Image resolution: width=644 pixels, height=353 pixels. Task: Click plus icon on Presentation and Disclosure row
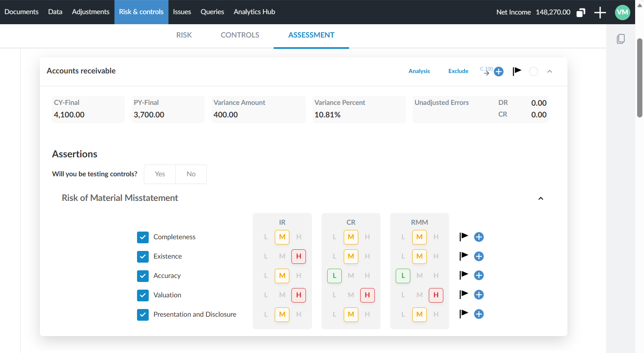point(479,314)
